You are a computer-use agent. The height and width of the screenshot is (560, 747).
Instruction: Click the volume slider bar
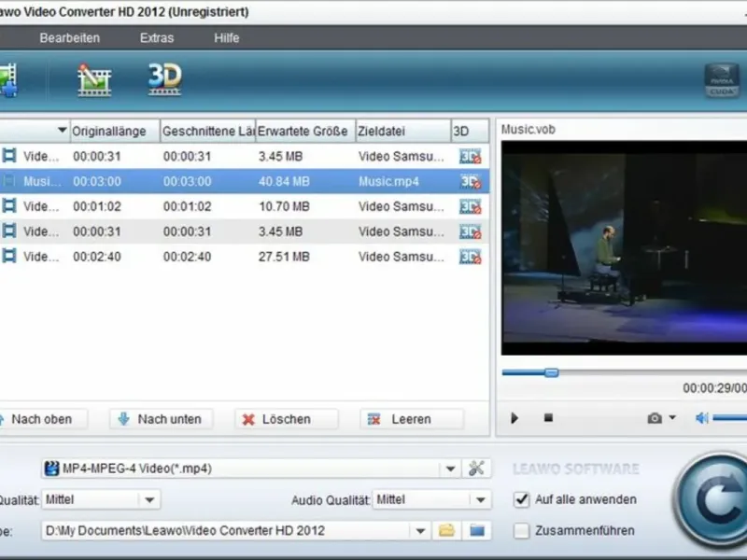tap(730, 418)
